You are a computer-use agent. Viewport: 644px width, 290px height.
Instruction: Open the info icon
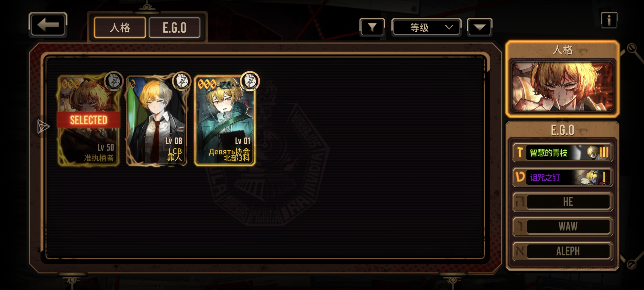609,20
